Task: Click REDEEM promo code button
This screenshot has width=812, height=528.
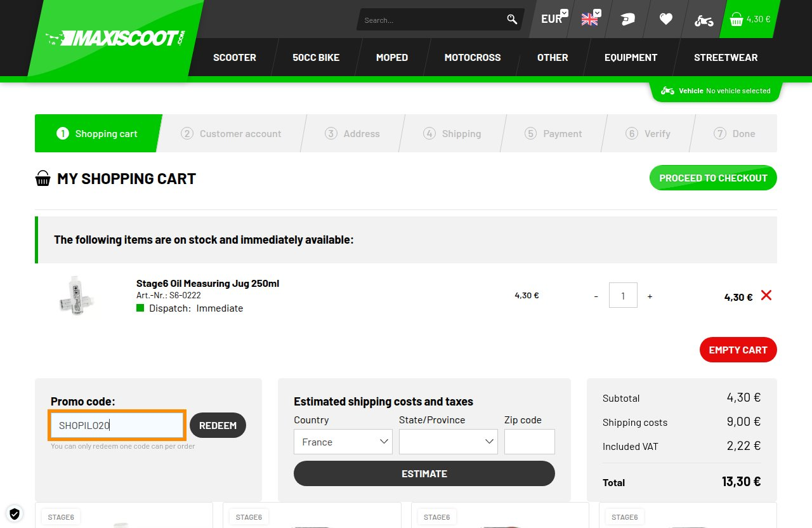Action: point(218,425)
